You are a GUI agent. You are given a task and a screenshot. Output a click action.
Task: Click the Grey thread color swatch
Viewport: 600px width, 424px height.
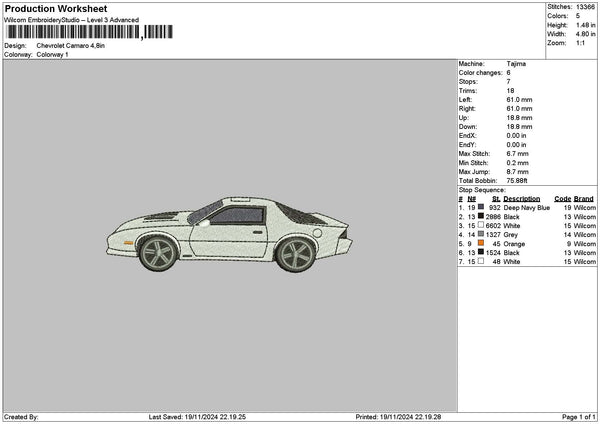(x=481, y=234)
